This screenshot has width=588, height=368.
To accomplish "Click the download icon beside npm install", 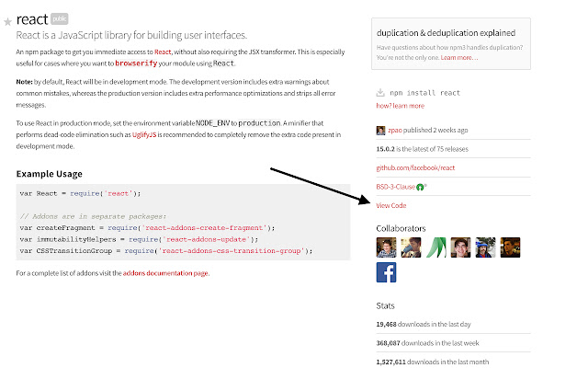I will point(380,92).
